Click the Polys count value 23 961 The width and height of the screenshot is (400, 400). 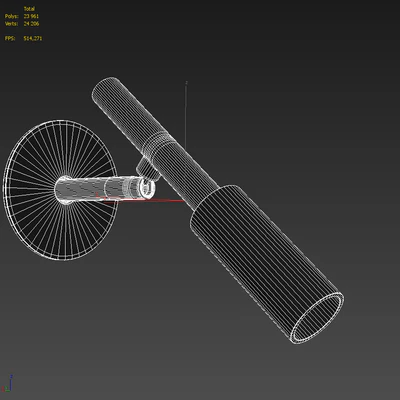tap(31, 16)
